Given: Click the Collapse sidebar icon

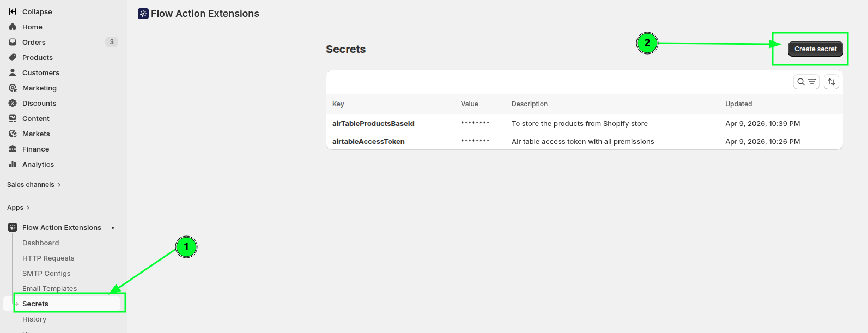Looking at the screenshot, I should click(13, 11).
